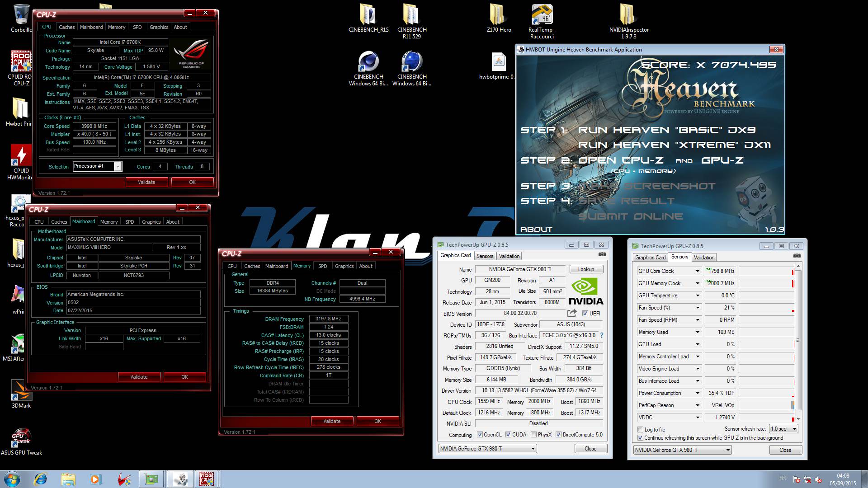This screenshot has height=488, width=868.
Task: Toggle the DirectCompute 5.0 checkbox
Action: pyautogui.click(x=558, y=435)
